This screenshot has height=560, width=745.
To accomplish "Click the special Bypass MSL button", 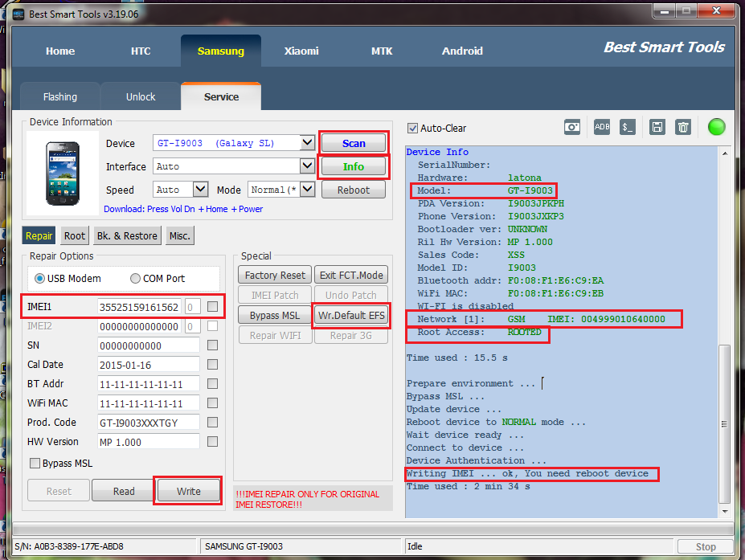I will 275,316.
